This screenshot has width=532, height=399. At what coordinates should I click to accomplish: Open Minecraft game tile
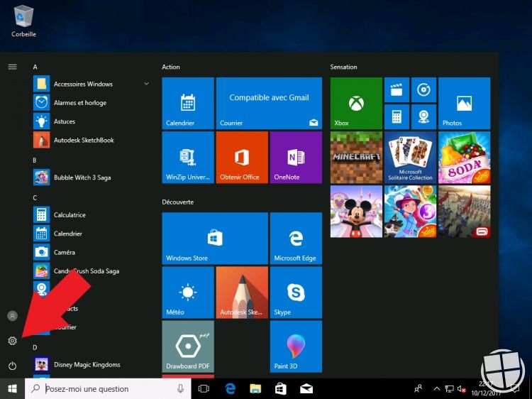tap(356, 158)
